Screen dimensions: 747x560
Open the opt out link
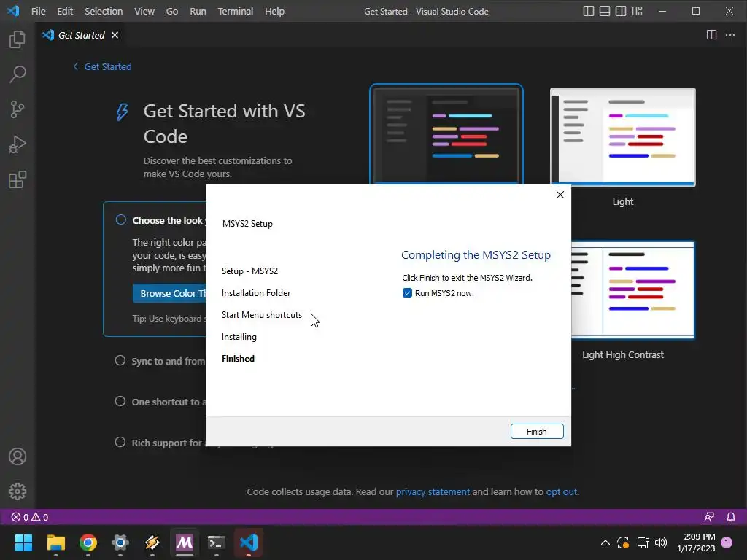(561, 492)
